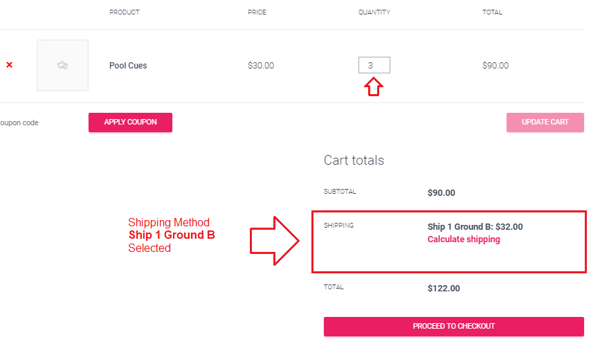Click the APPLY COUPON button
The width and height of the screenshot is (600, 364).
coord(130,122)
